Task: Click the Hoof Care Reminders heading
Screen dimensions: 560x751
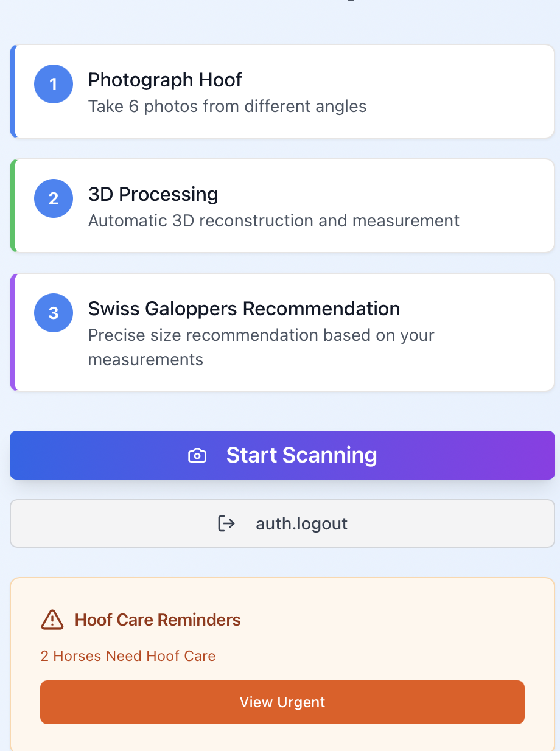Action: pyautogui.click(x=158, y=620)
